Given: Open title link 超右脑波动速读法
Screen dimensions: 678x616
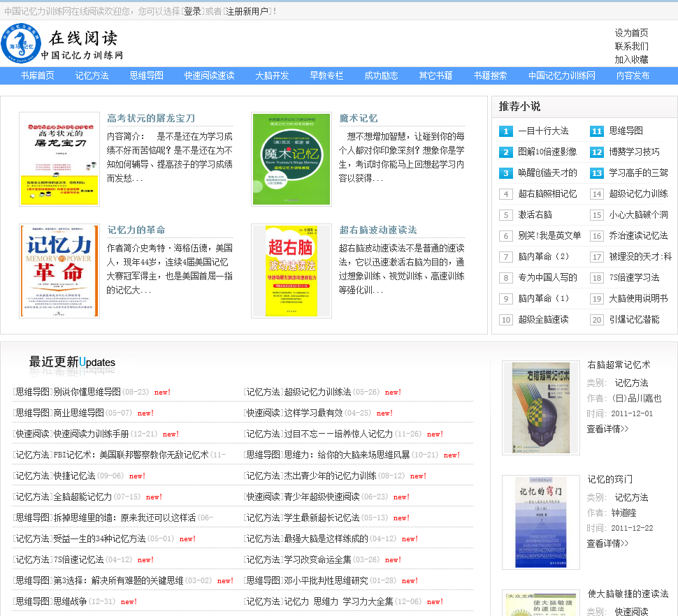Looking at the screenshot, I should pyautogui.click(x=378, y=230).
